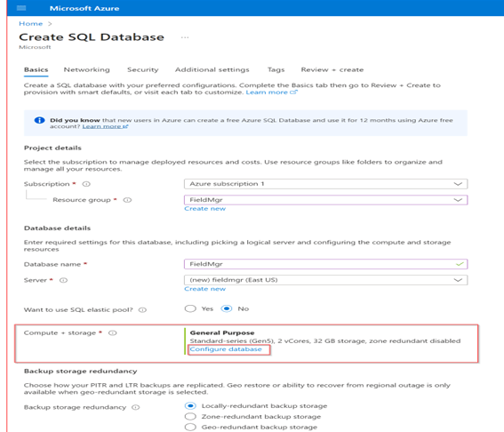Click the Home breadcrumb link
Screen dimensions: 504x432
point(31,24)
